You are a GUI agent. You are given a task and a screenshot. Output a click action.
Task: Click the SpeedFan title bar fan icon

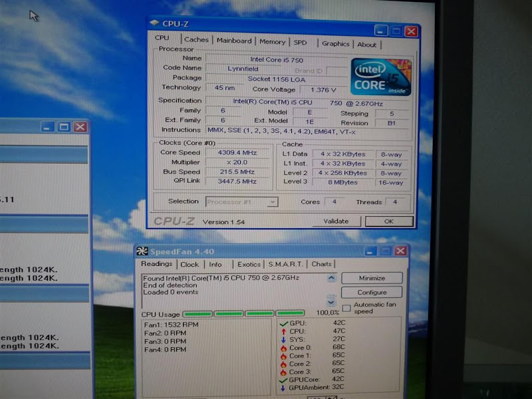coord(142,251)
